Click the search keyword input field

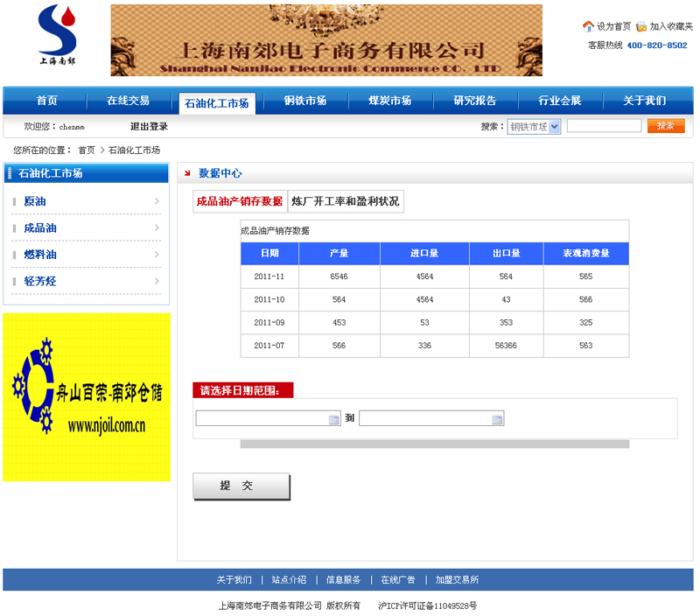(x=604, y=126)
